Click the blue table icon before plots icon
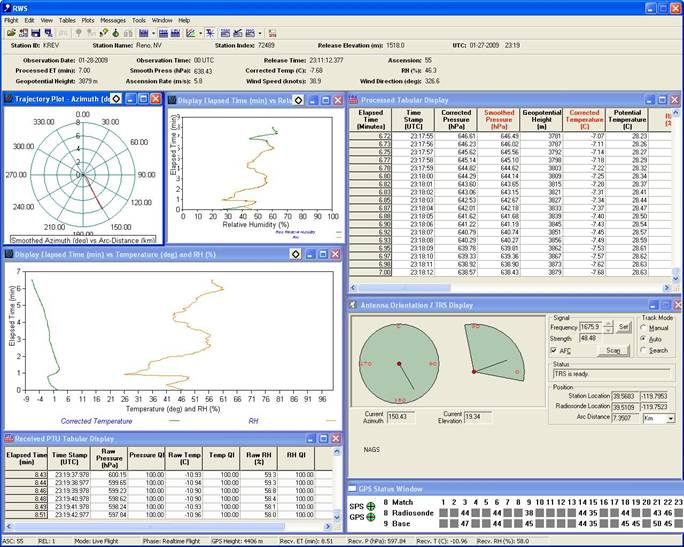 pos(175,33)
